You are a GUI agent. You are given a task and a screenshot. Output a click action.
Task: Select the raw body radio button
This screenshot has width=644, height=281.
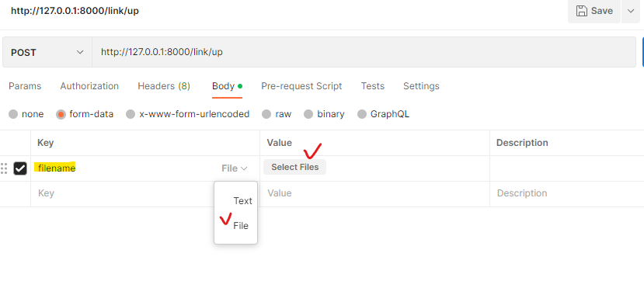pos(266,114)
